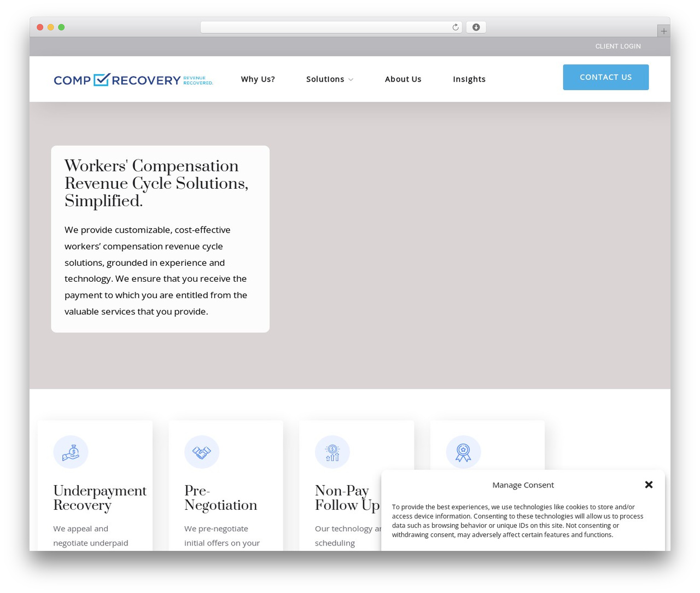Click the award ribbon icon
Viewport: 700px width, 593px height.
463,452
